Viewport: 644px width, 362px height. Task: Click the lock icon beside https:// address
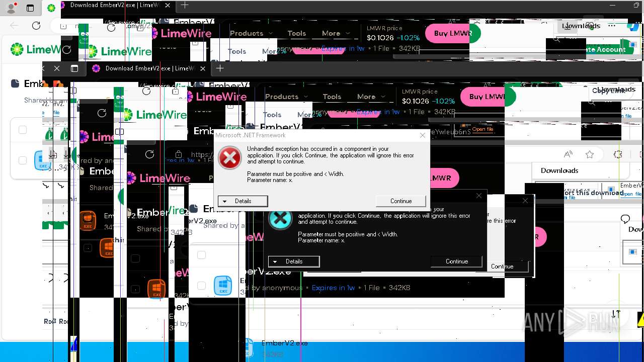[178, 154]
